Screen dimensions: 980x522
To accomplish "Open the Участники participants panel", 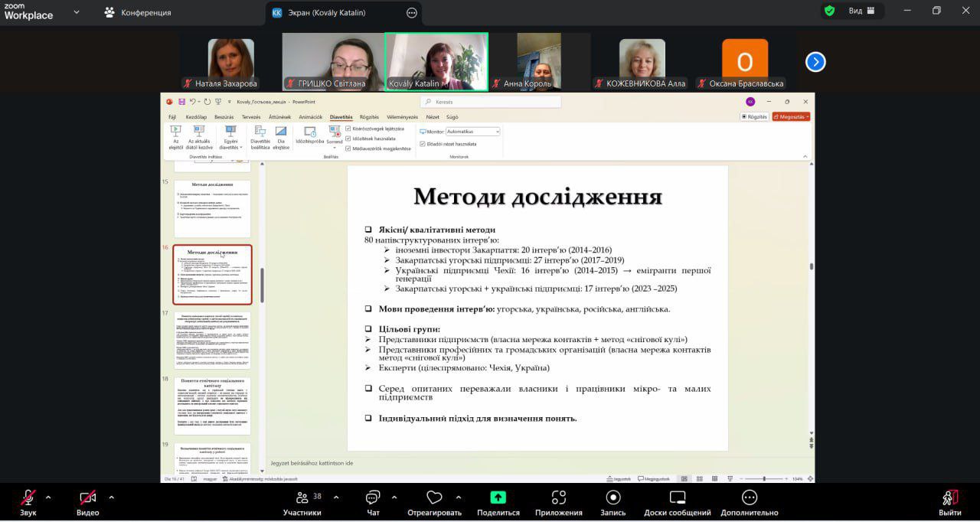I will [x=302, y=498].
